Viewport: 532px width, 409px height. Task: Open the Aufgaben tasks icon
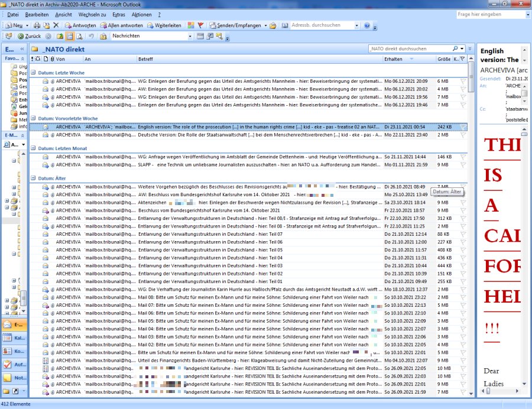pos(7,365)
